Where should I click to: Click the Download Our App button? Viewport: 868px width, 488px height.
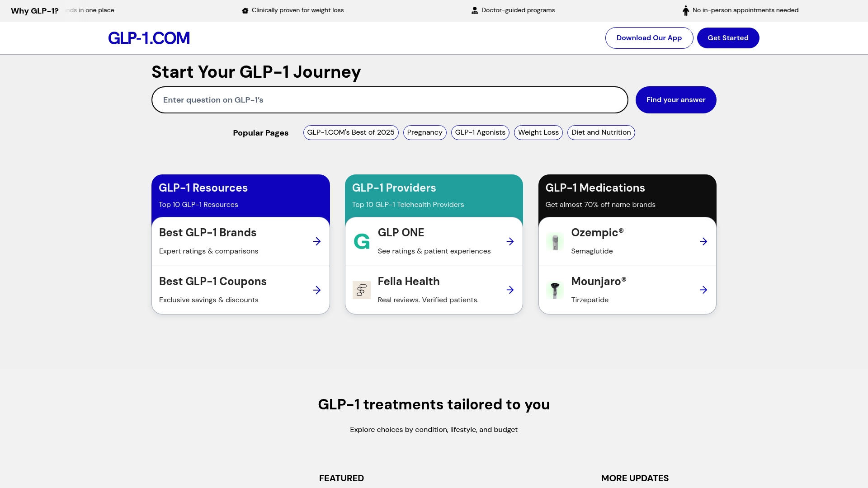tap(649, 38)
